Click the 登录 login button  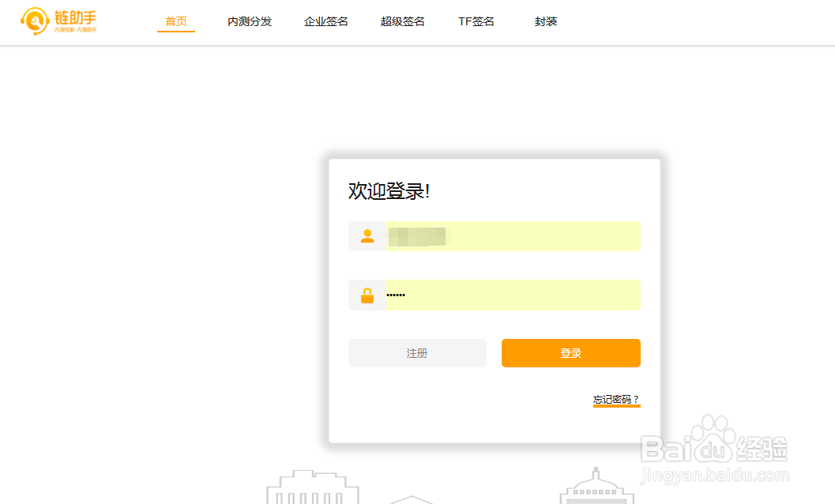pyautogui.click(x=570, y=352)
